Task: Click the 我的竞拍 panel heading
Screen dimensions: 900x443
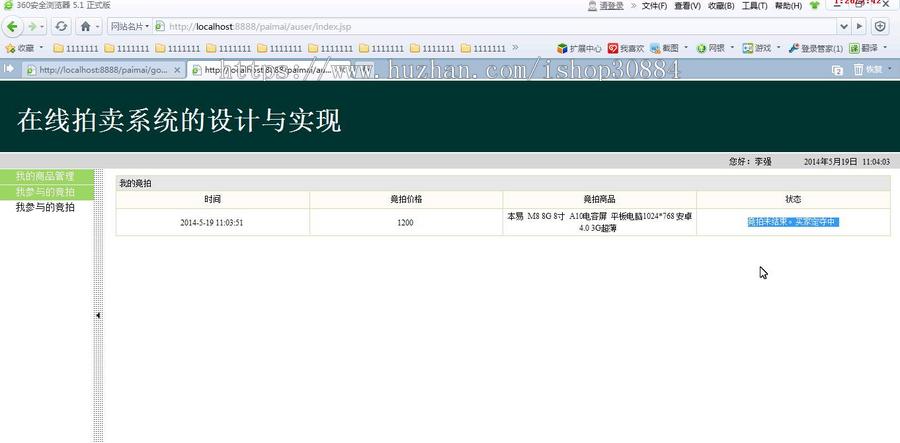Action: (135, 184)
